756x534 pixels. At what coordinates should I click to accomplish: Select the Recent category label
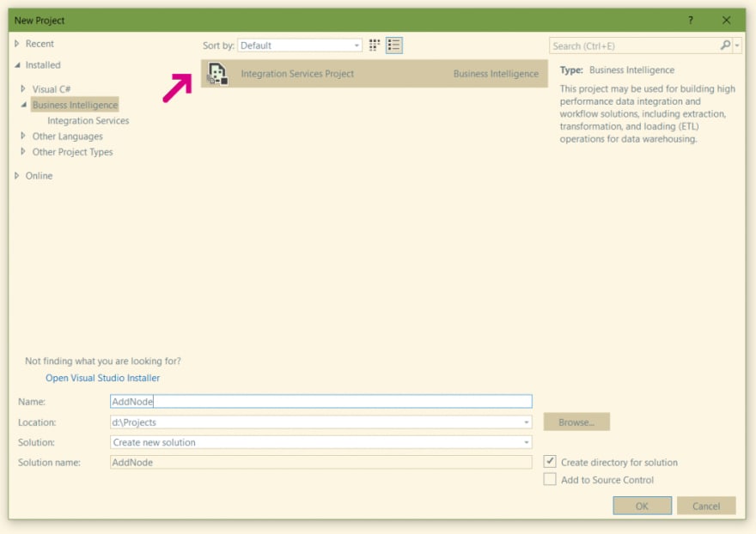(40, 44)
